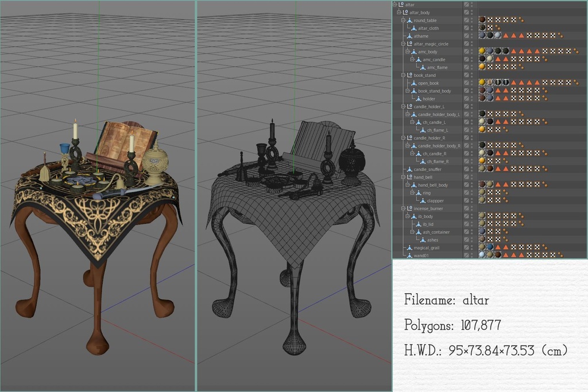Collapse the book_stand group

(404, 75)
